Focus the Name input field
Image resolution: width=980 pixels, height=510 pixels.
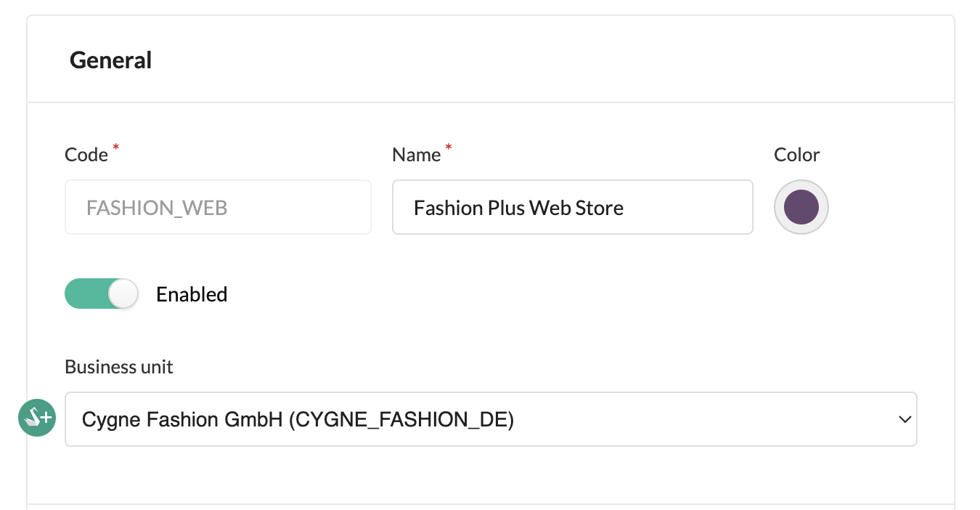pyautogui.click(x=572, y=207)
